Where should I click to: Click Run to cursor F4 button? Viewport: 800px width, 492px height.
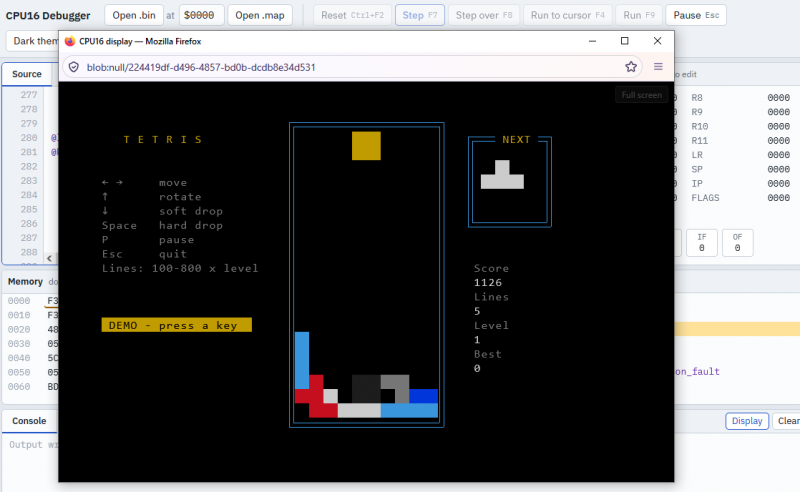pyautogui.click(x=567, y=15)
